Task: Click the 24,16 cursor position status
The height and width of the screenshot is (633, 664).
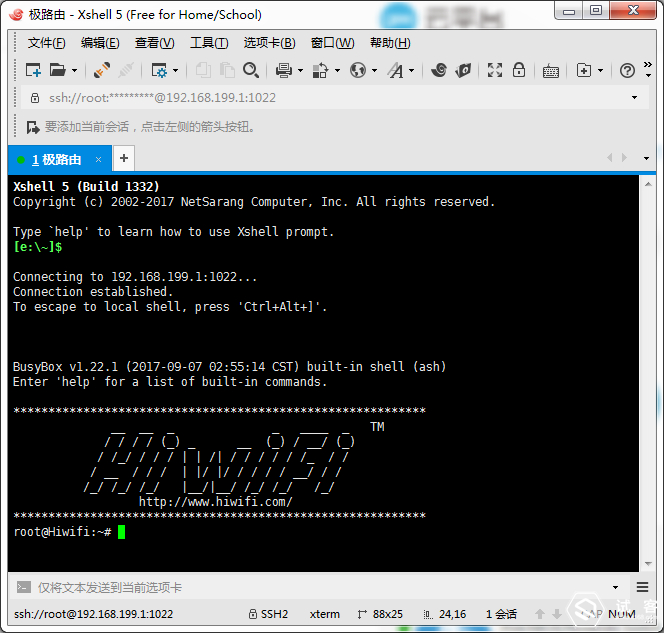Action: coord(445,614)
